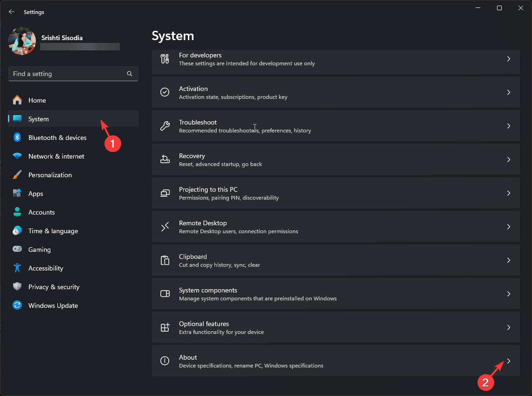Click the back arrow in Settings
The height and width of the screenshot is (396, 532).
(x=12, y=12)
